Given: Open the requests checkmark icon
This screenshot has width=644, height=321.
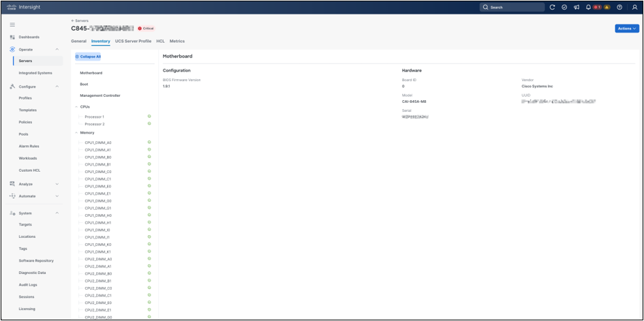Looking at the screenshot, I should 564,7.
